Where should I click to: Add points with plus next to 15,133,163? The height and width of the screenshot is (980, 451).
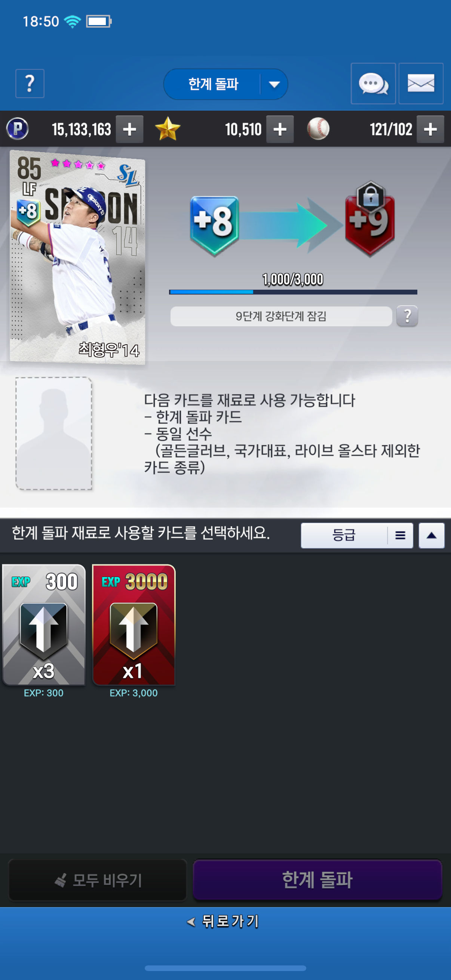129,129
